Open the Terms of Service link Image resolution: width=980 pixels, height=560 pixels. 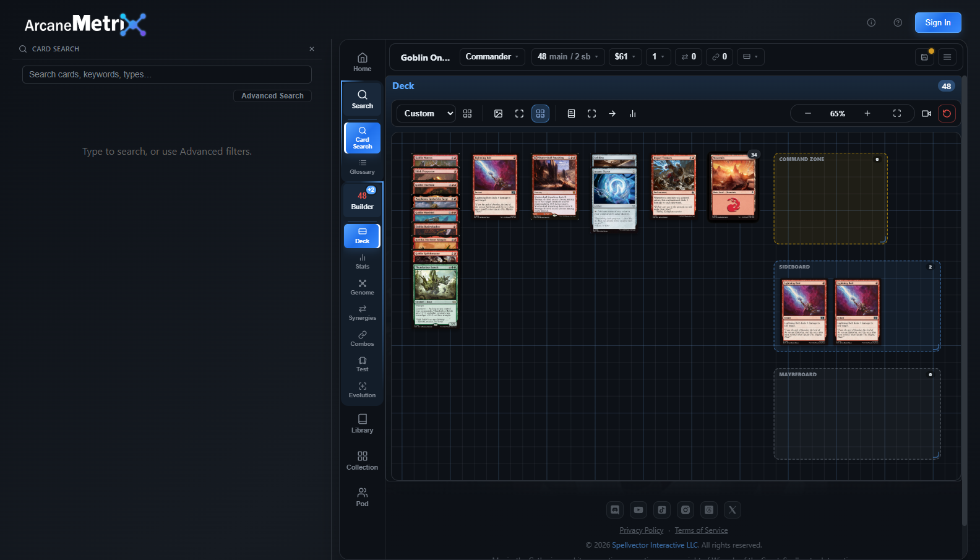coord(701,530)
